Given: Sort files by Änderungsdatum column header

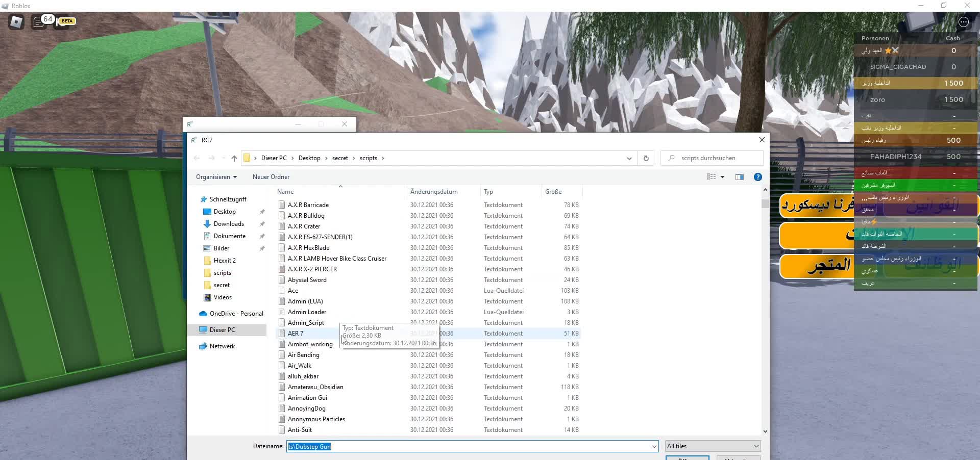Looking at the screenshot, I should click(x=434, y=192).
